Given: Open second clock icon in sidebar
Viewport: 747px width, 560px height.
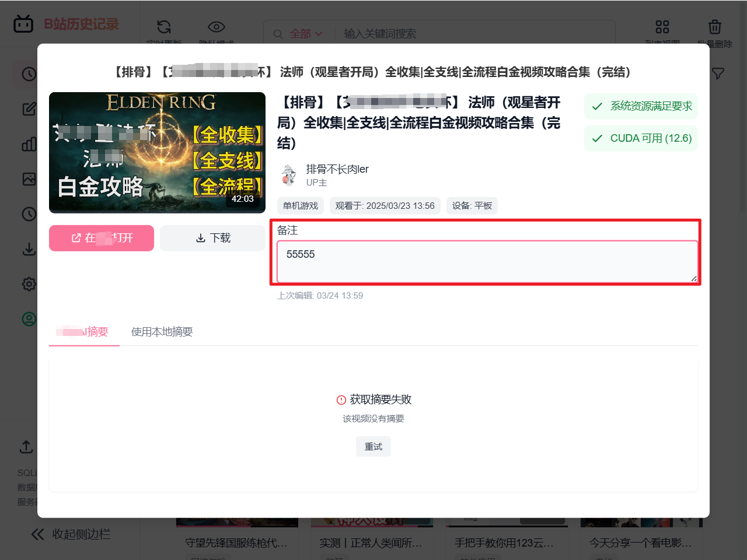Looking at the screenshot, I should [x=29, y=214].
